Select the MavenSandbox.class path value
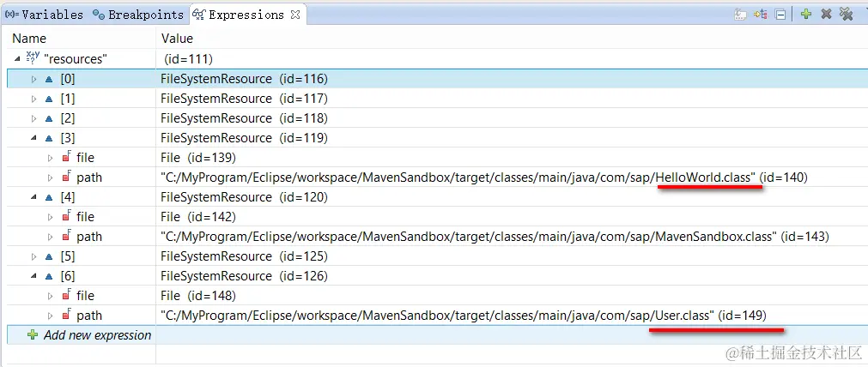868x367 pixels. click(x=495, y=238)
